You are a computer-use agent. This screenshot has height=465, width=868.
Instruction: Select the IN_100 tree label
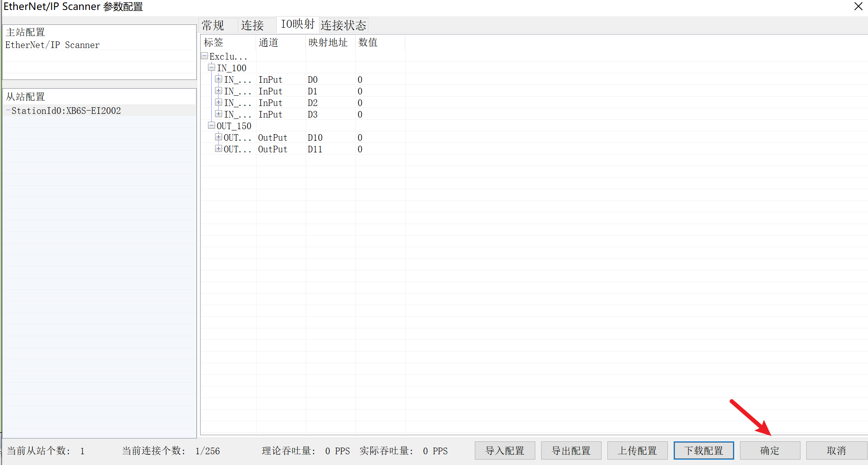click(x=232, y=68)
